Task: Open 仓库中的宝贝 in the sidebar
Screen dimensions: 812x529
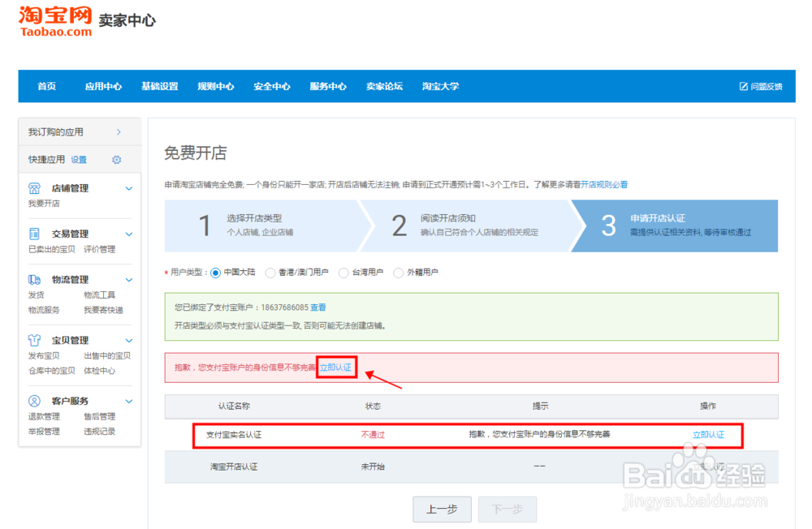Action: pos(52,371)
